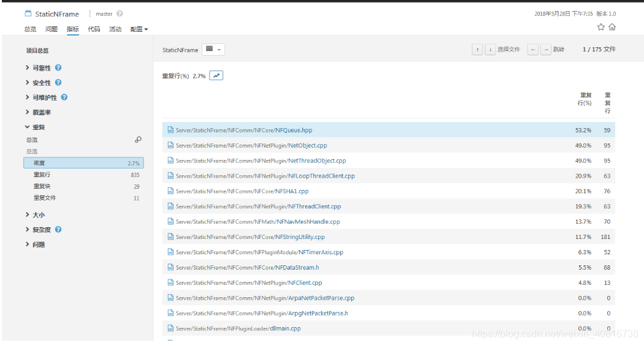
Task: Click the StaticNFrame project icon in header
Action: pyautogui.click(x=28, y=13)
